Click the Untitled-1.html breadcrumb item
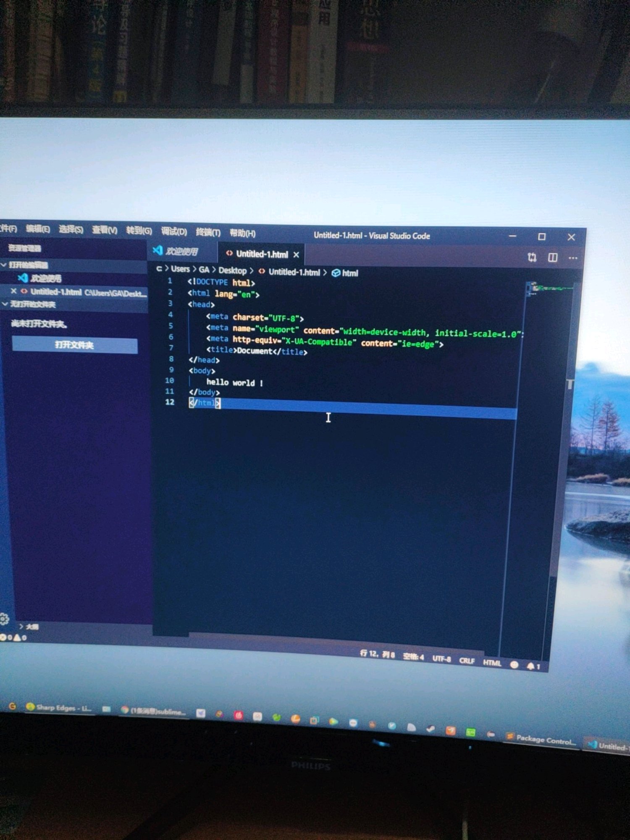Viewport: 630px width, 840px height. click(x=289, y=272)
